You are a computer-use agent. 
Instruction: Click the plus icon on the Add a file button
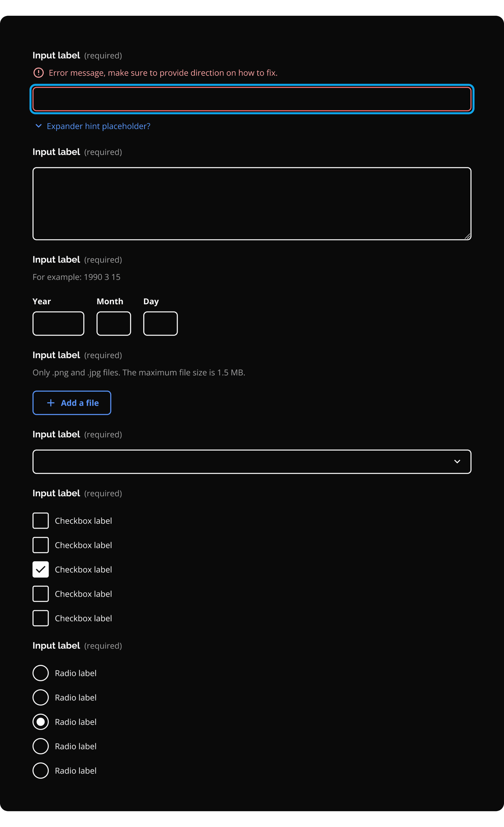[51, 403]
